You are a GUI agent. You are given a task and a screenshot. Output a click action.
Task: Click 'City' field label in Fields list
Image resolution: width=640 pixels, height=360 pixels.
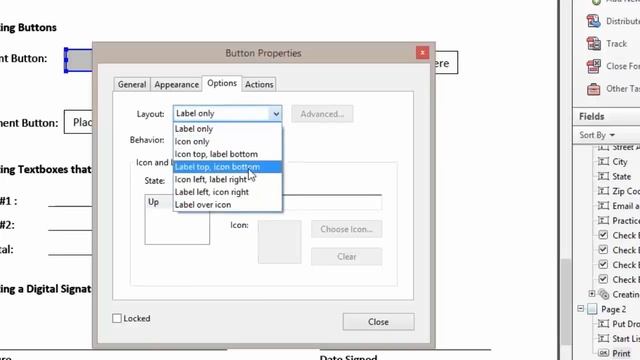tap(620, 162)
